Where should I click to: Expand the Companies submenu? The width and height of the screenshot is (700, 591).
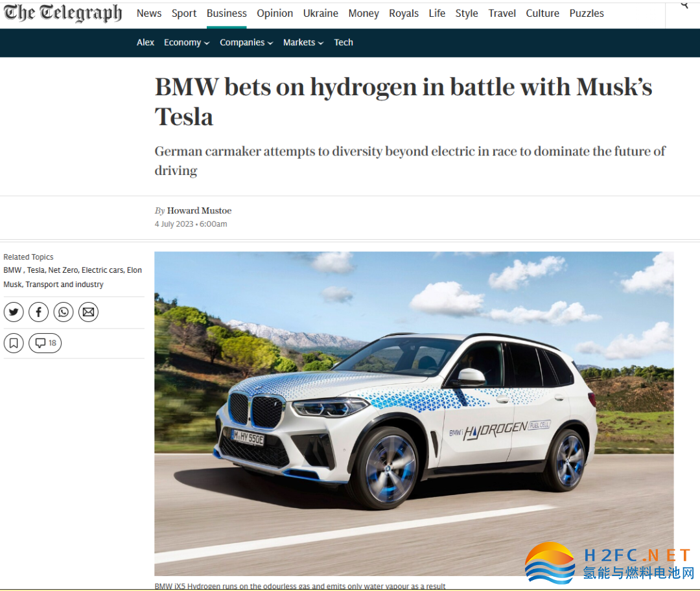coord(246,42)
